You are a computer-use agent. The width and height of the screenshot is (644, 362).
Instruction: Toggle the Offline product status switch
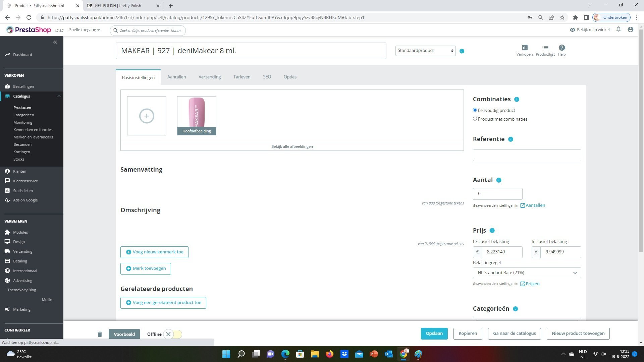click(172, 334)
